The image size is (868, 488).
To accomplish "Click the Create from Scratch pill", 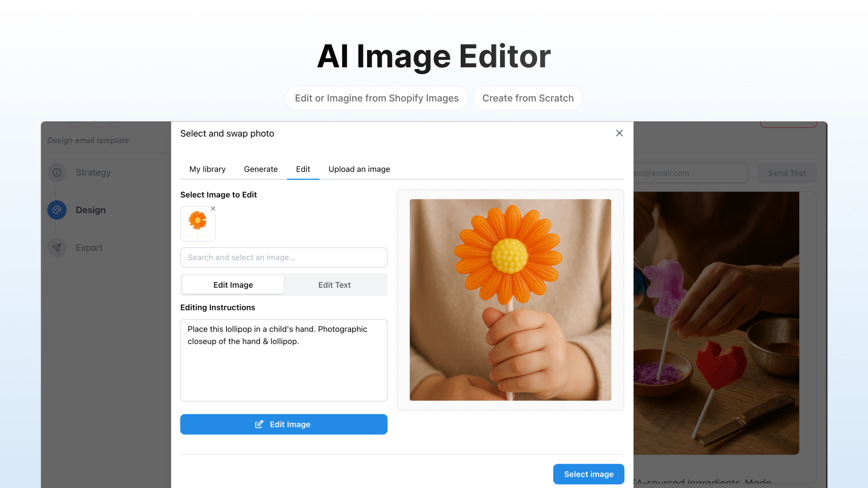I will click(528, 98).
